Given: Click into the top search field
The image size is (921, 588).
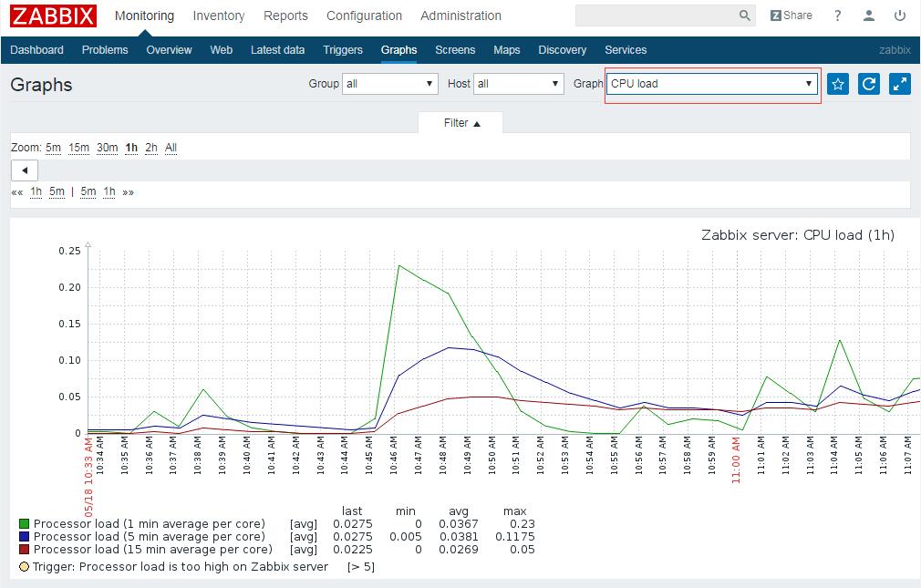Looking at the screenshot, I should [x=655, y=15].
